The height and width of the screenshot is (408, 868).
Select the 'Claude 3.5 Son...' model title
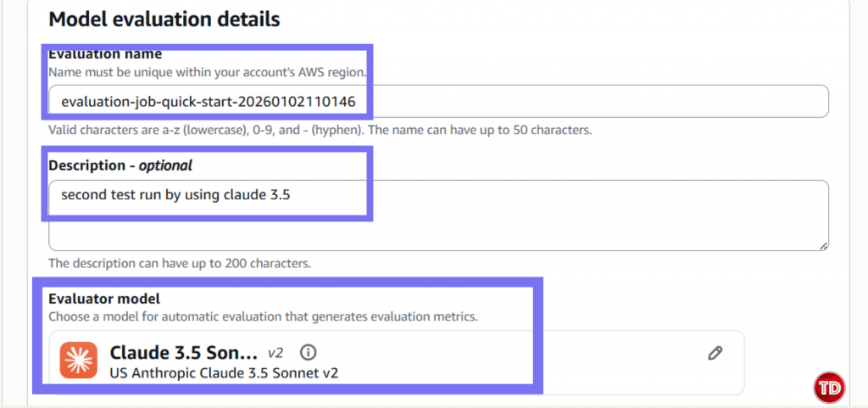(x=184, y=352)
